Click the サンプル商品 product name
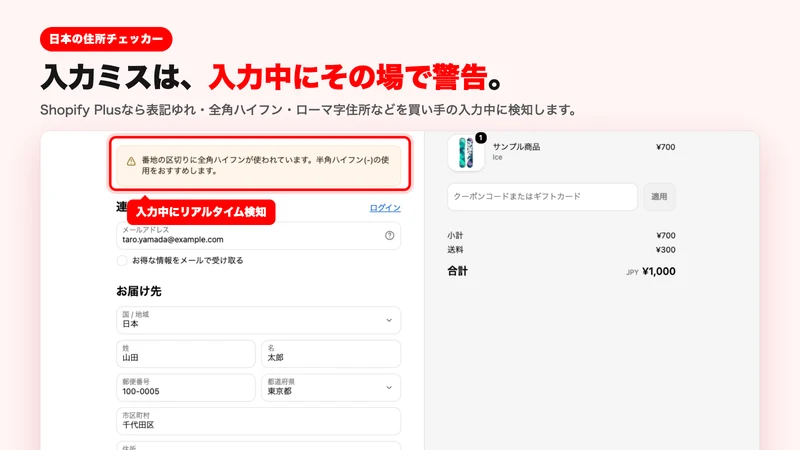Viewport: 800px width, 450px height. (516, 147)
